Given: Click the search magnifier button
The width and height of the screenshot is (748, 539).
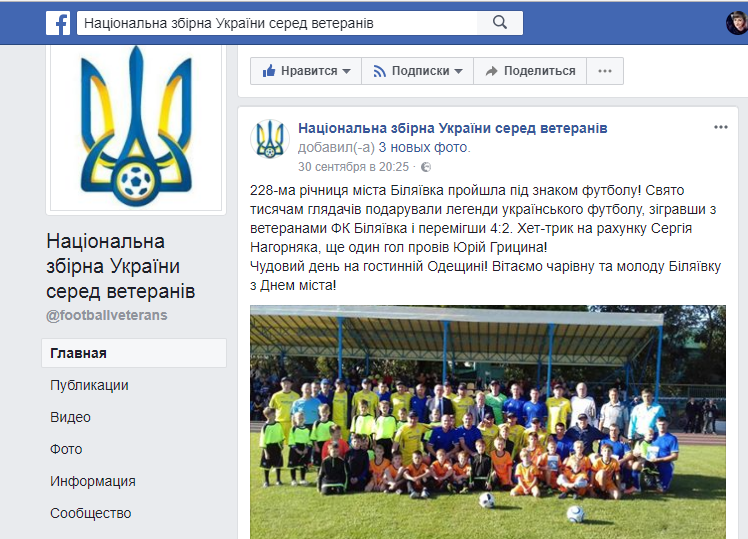Looking at the screenshot, I should coord(499,23).
